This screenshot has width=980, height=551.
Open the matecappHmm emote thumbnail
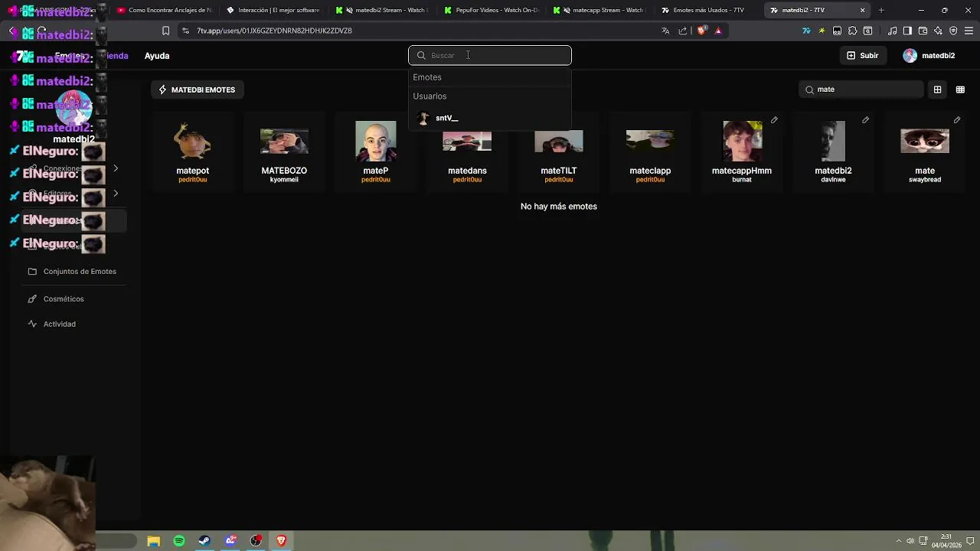pos(742,142)
